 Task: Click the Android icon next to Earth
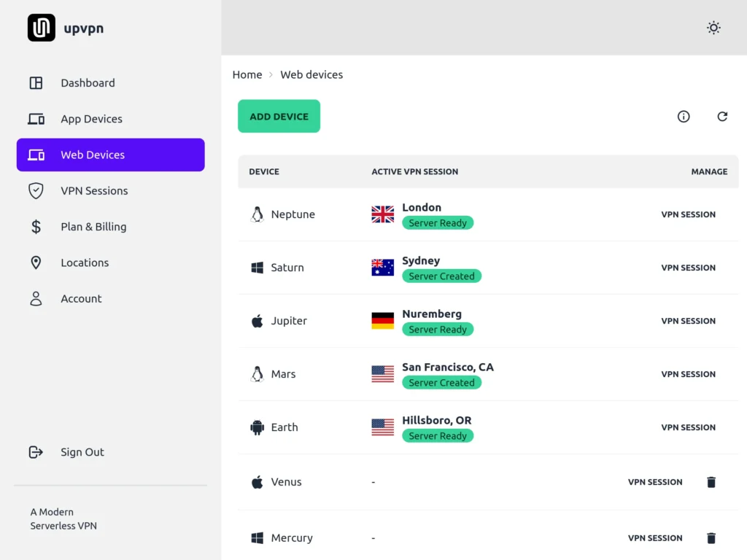tap(257, 427)
